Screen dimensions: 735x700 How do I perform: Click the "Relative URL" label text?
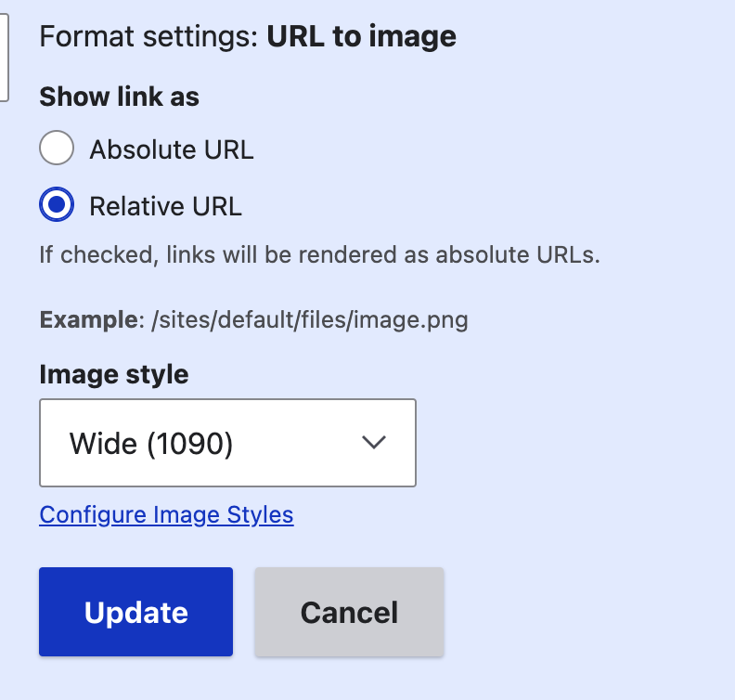coord(165,206)
